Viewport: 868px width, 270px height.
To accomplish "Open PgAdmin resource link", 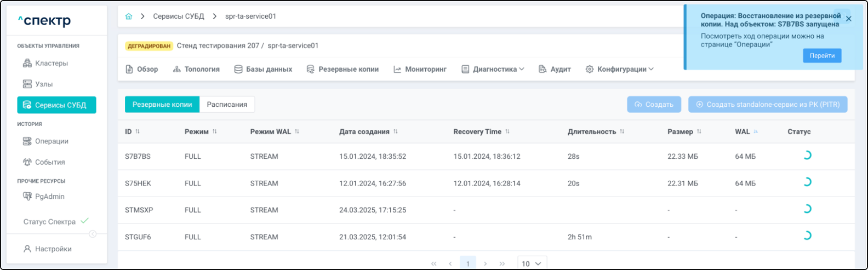I will pos(49,197).
